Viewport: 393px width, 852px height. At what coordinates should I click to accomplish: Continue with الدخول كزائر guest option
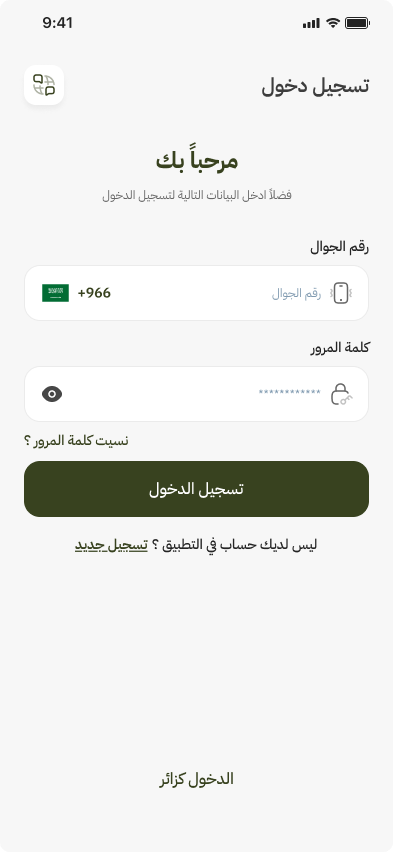click(196, 779)
